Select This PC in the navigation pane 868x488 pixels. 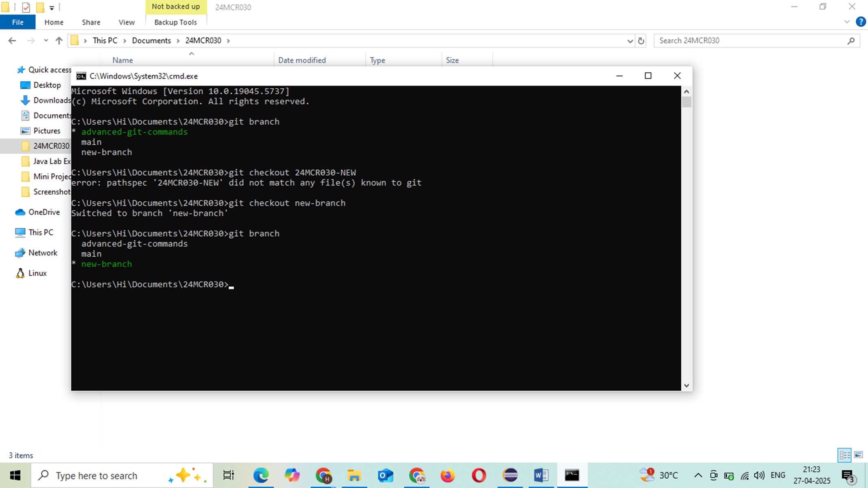(x=34, y=233)
